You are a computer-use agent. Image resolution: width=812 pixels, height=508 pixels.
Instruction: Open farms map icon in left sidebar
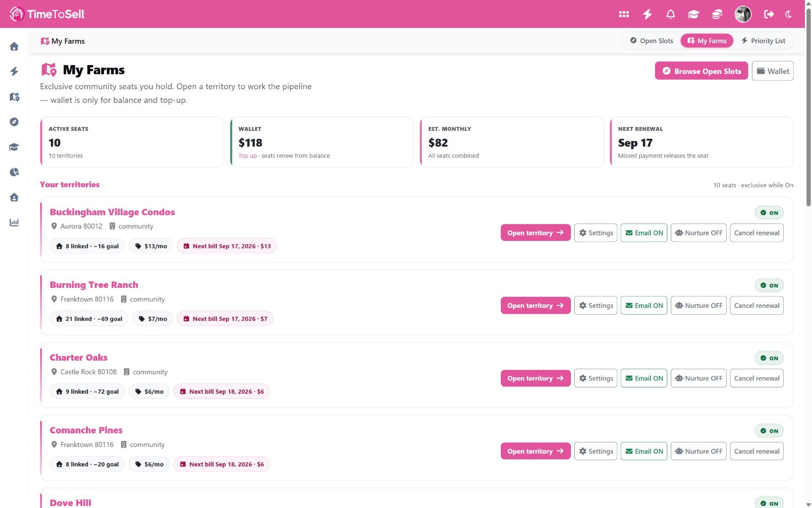[x=14, y=97]
